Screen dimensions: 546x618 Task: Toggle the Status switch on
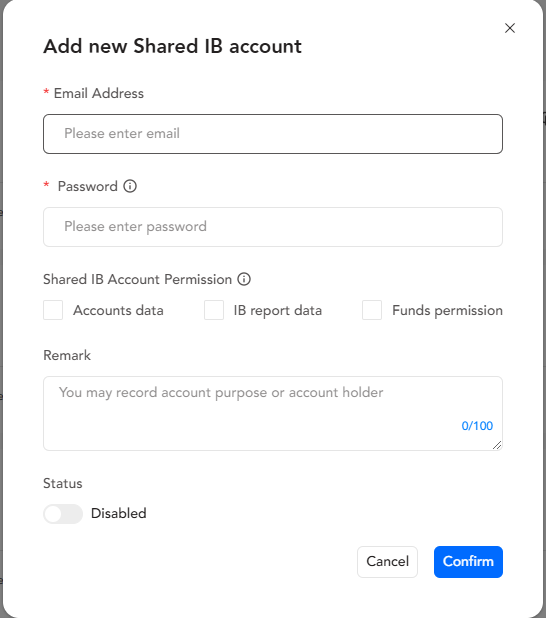pyautogui.click(x=63, y=514)
